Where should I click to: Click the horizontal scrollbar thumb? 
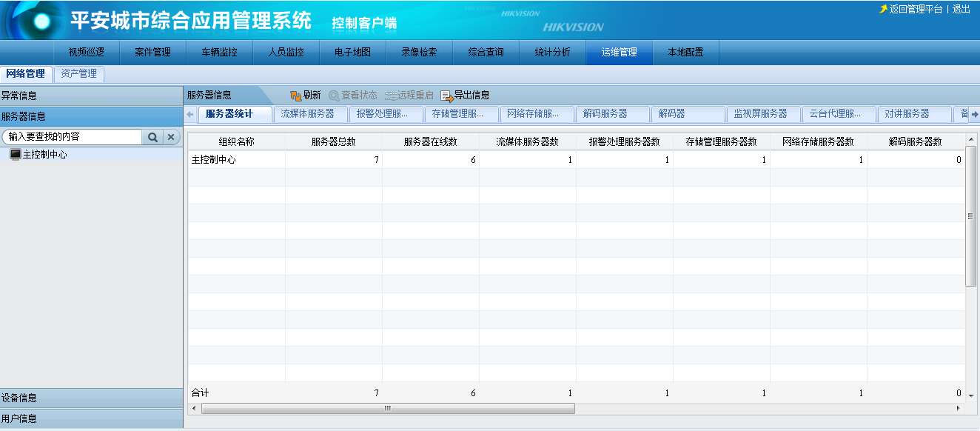388,408
